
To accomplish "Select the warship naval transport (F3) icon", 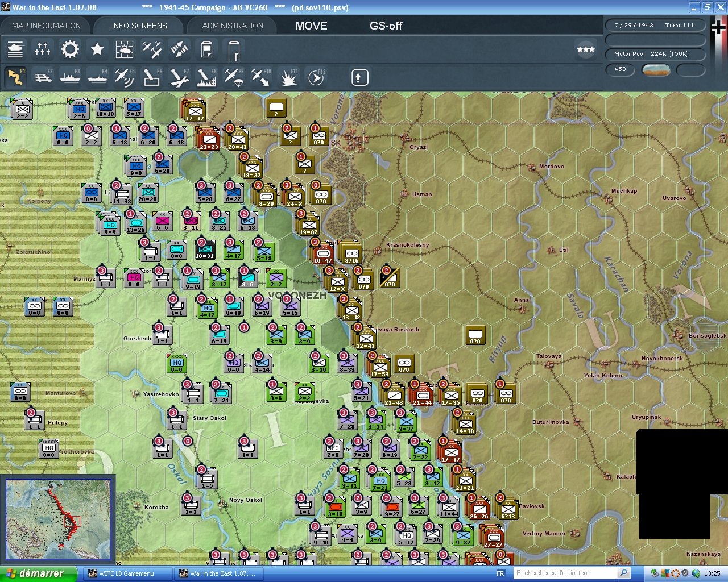I will [71, 77].
